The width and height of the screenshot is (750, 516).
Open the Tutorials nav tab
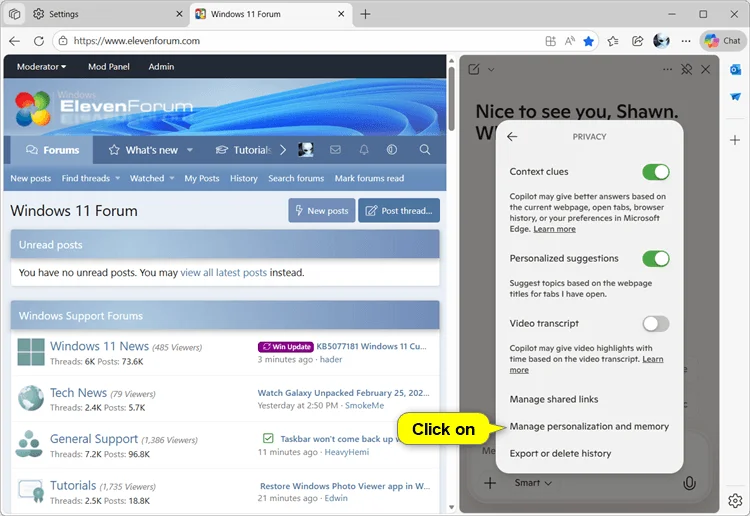pos(243,150)
